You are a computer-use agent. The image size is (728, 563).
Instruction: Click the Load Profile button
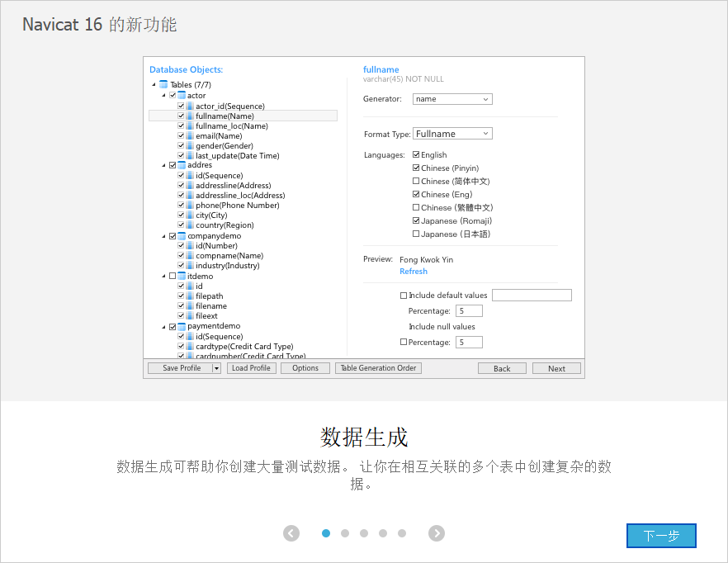pos(251,368)
